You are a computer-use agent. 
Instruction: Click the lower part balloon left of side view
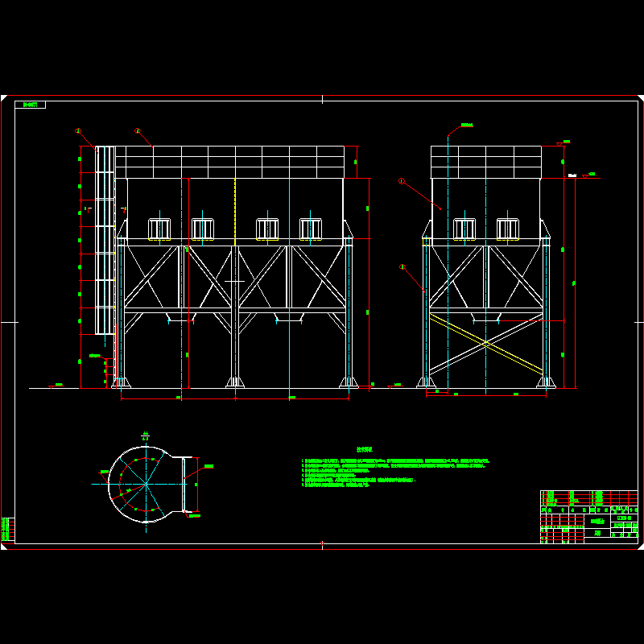402,266
